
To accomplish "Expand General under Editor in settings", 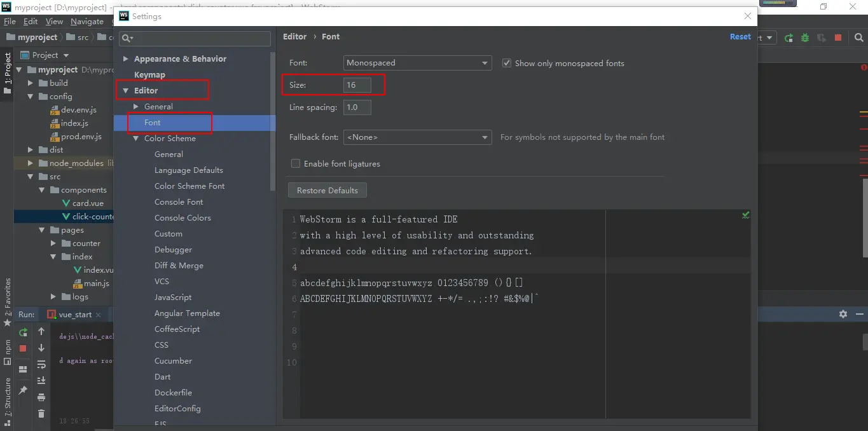I will coord(136,106).
